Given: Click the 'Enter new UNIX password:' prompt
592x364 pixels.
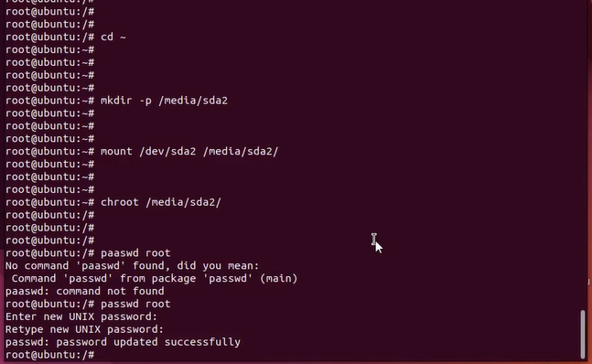Looking at the screenshot, I should 81,316.
